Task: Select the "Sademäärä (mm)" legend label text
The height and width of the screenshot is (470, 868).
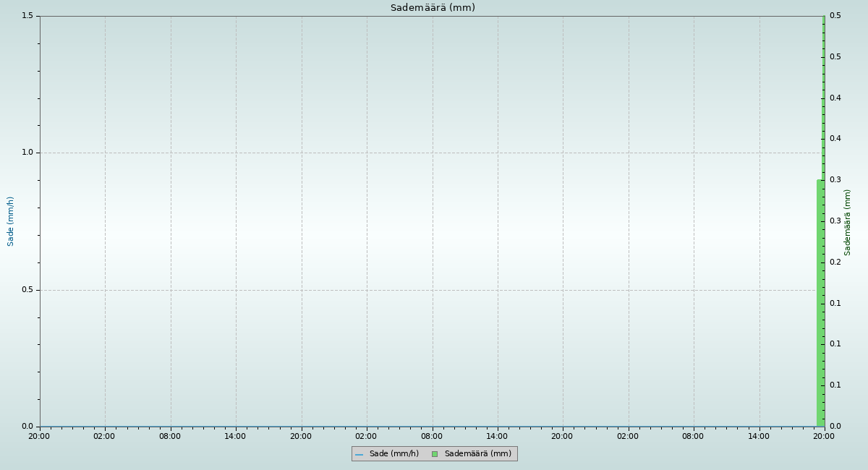Action: [477, 454]
